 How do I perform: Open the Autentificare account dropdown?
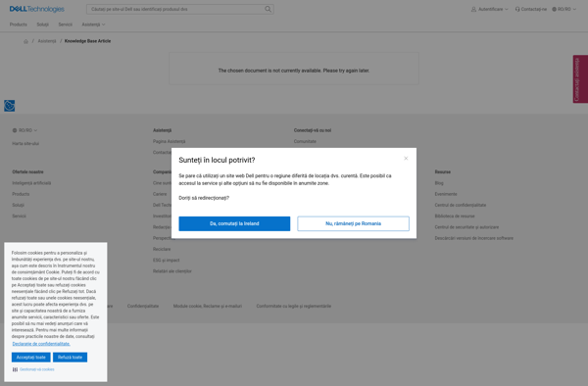point(490,9)
